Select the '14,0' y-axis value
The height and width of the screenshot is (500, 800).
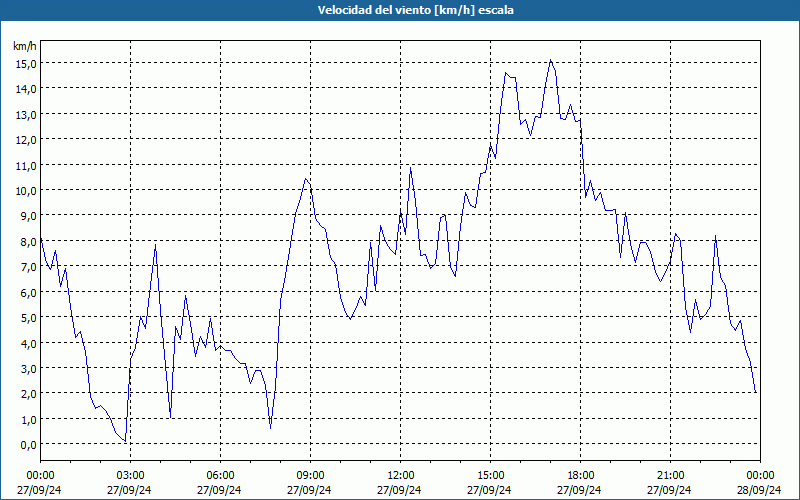[26, 89]
